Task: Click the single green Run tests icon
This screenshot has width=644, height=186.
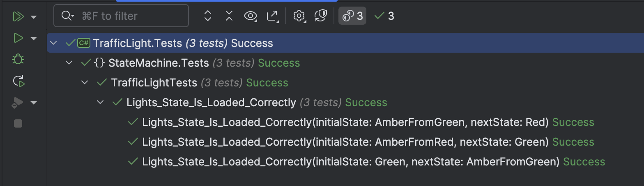Action: pyautogui.click(x=18, y=38)
